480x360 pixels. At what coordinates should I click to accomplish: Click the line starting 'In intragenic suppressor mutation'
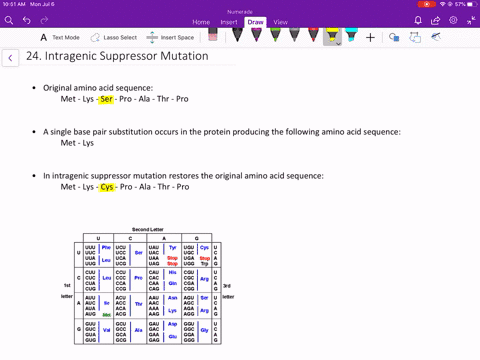[183, 176]
